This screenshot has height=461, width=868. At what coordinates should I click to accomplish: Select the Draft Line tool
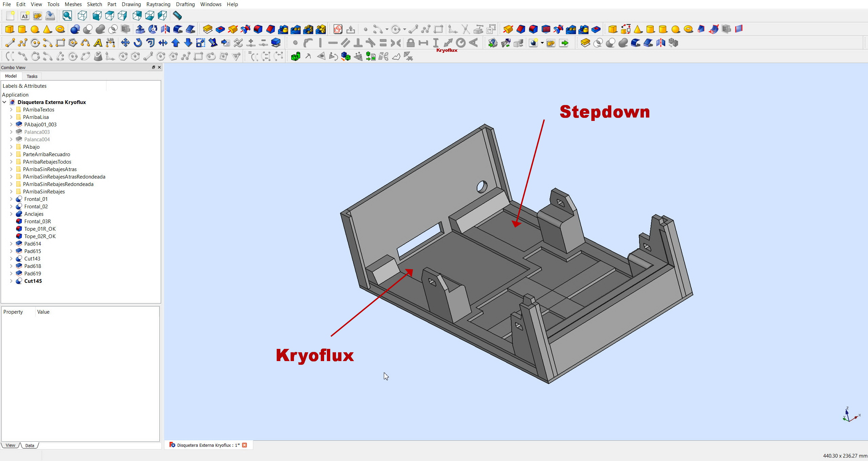10,43
